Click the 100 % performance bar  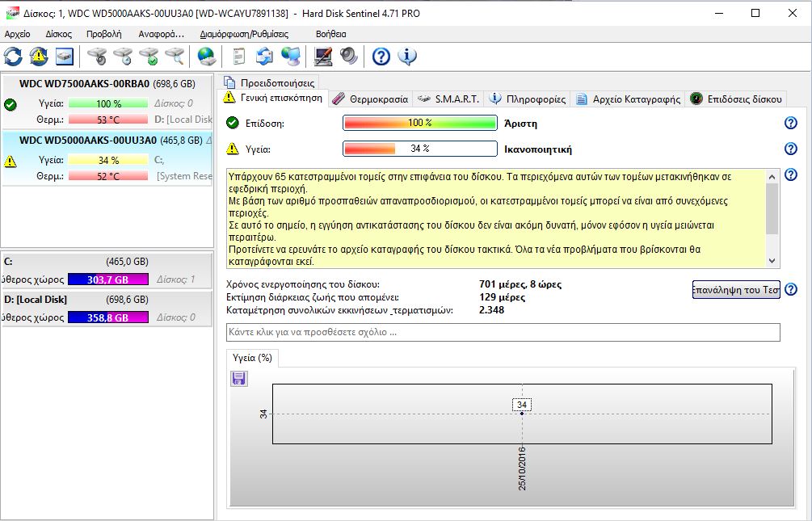[x=419, y=123]
